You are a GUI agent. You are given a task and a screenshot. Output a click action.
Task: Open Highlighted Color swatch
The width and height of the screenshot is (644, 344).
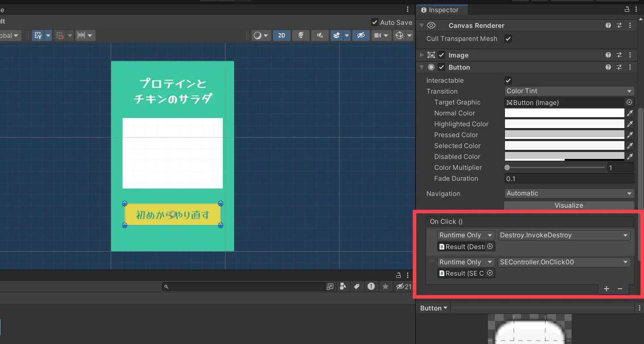click(564, 124)
